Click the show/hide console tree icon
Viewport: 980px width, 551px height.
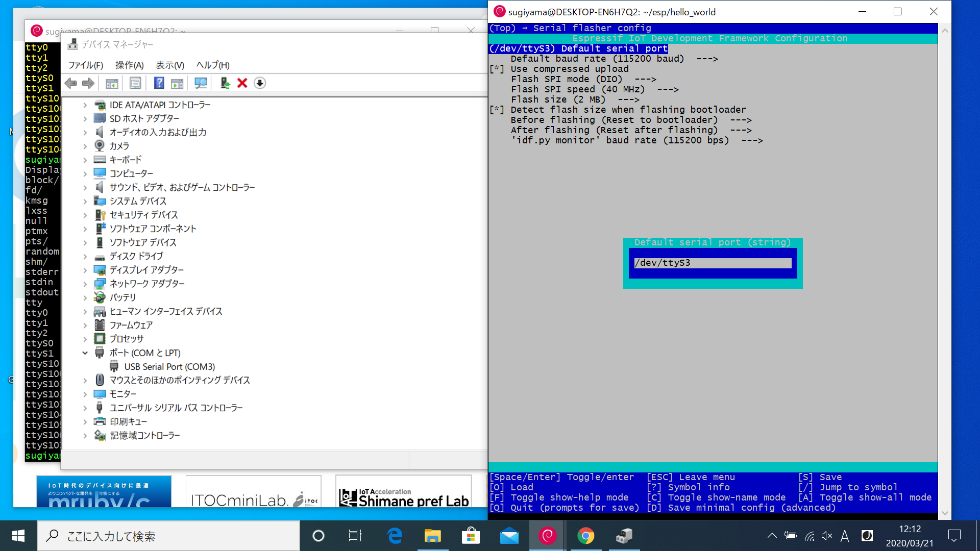click(x=112, y=83)
